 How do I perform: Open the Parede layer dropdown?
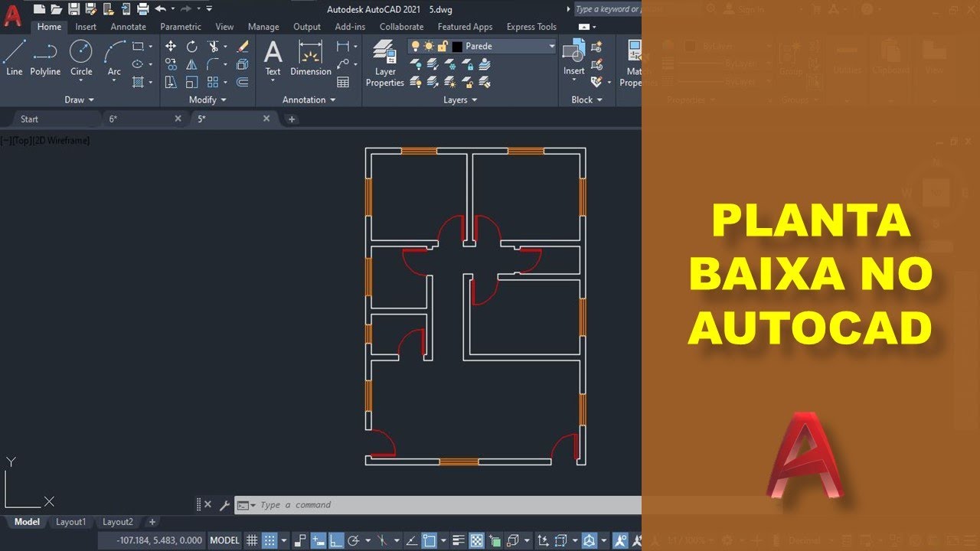click(551, 46)
